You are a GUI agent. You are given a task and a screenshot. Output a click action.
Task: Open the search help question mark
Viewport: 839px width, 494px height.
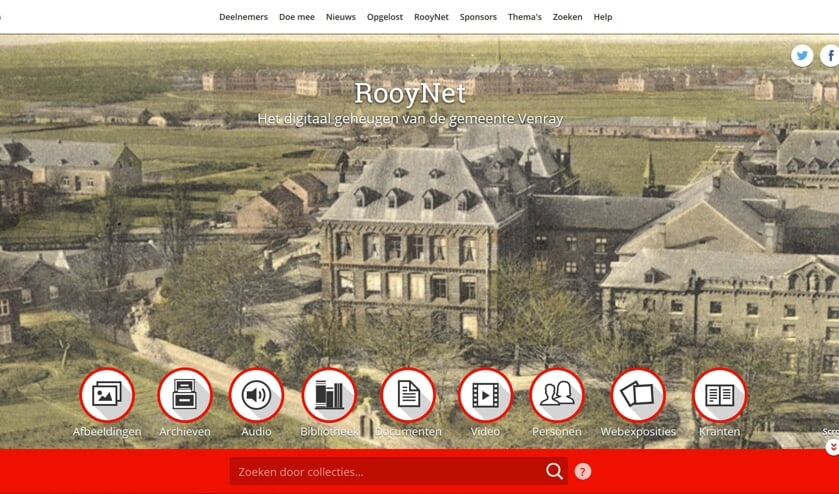tap(583, 472)
